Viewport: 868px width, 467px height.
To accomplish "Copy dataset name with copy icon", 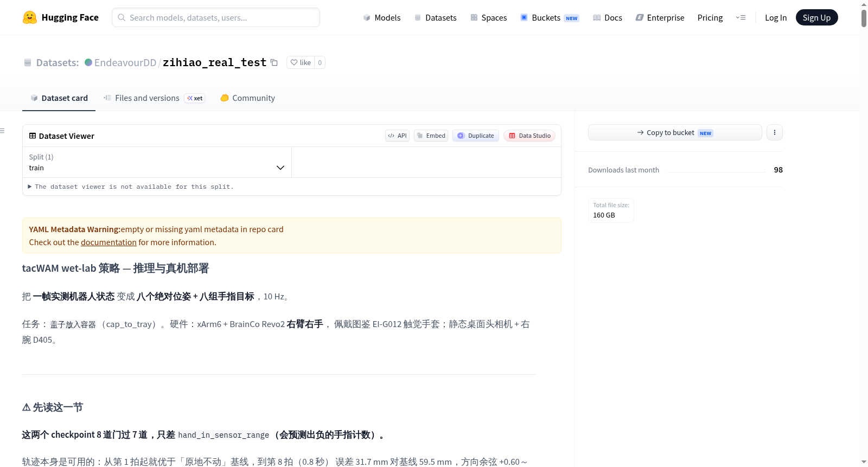I will coord(274,62).
